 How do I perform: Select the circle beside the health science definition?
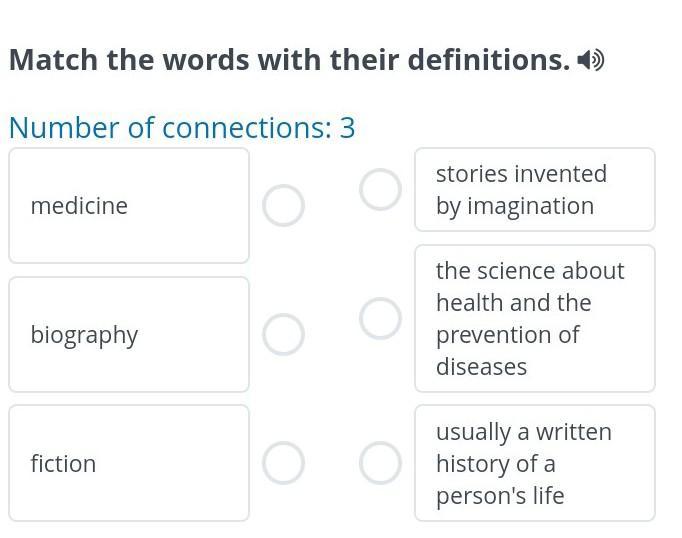pos(381,319)
